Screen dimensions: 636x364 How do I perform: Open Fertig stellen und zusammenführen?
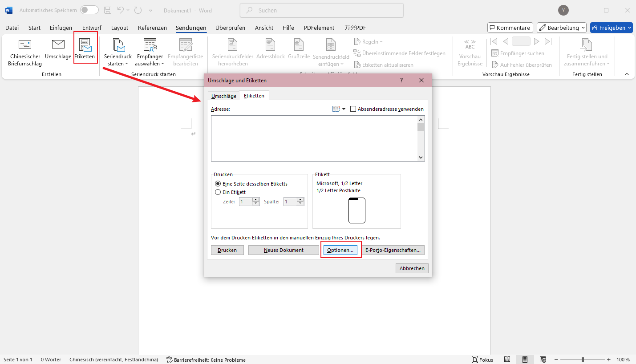(587, 53)
